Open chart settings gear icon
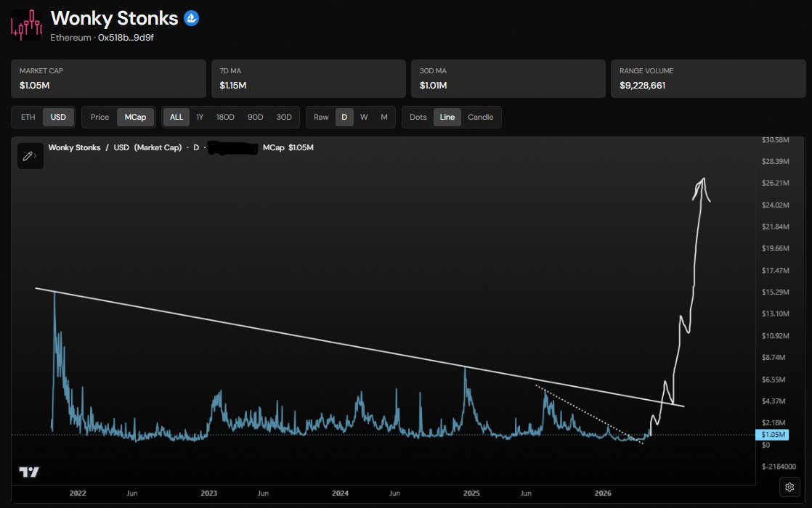812x508 pixels. pyautogui.click(x=789, y=487)
